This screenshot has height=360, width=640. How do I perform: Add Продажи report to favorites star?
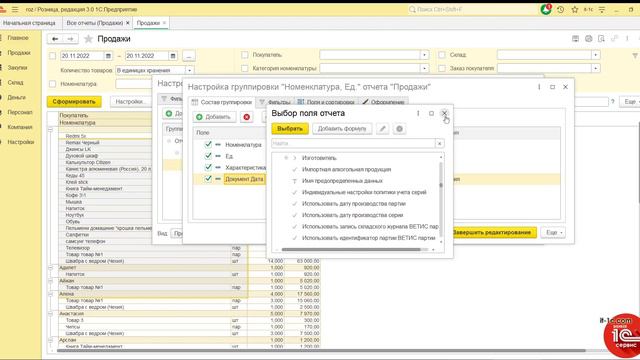88,39
